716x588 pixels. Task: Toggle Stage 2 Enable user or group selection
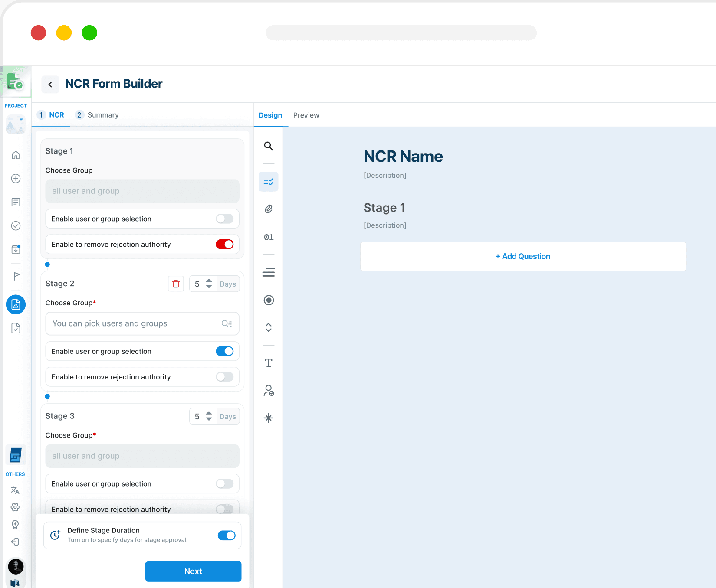pos(225,351)
